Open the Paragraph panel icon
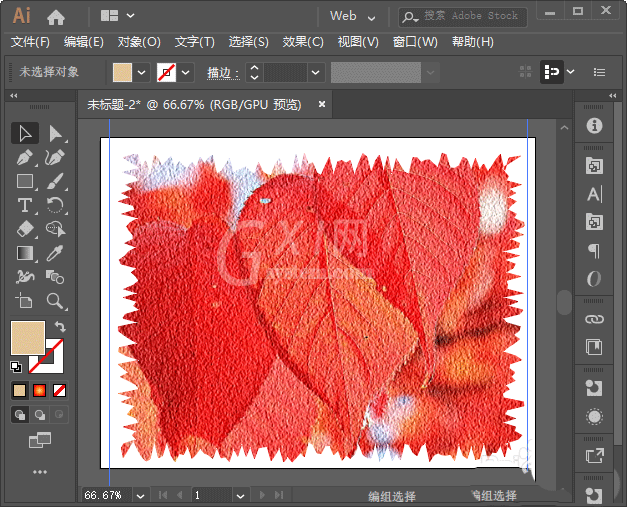 click(x=594, y=251)
